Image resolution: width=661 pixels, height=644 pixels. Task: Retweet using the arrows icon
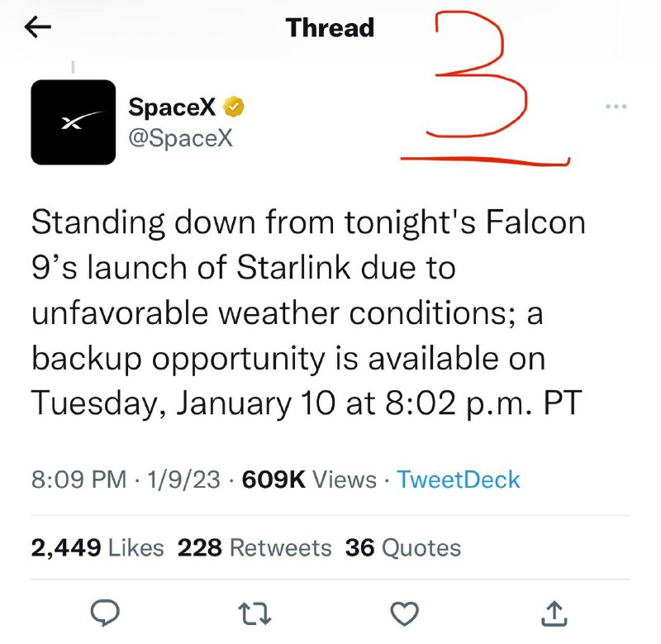(x=254, y=613)
